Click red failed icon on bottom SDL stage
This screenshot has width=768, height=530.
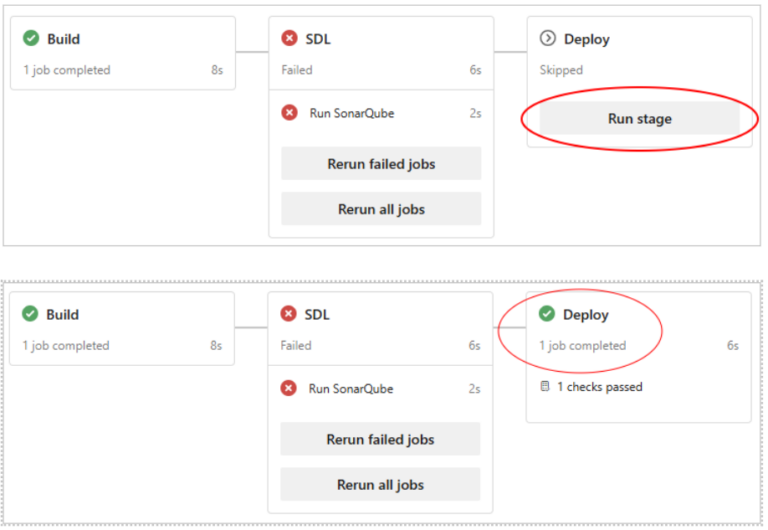pos(288,313)
